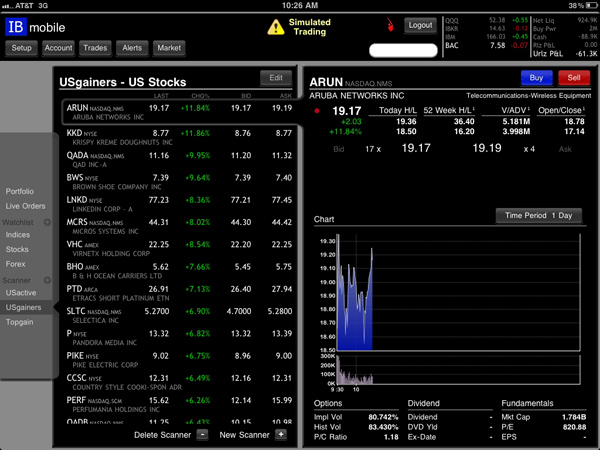Viewport: 600px width, 450px height.
Task: Click the IB mobile logo
Action: click(35, 27)
